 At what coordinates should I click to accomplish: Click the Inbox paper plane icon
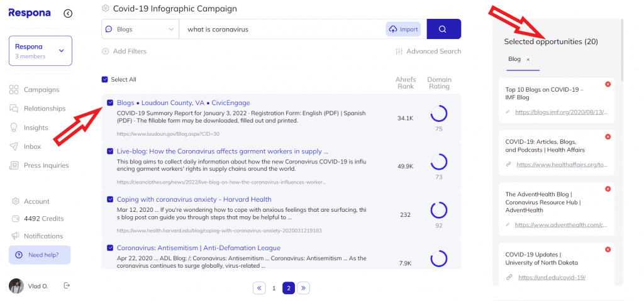point(14,146)
